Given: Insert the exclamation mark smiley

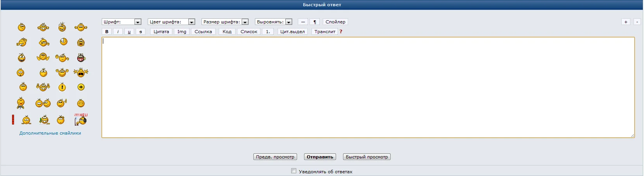Looking at the screenshot, I should pyautogui.click(x=62, y=87).
